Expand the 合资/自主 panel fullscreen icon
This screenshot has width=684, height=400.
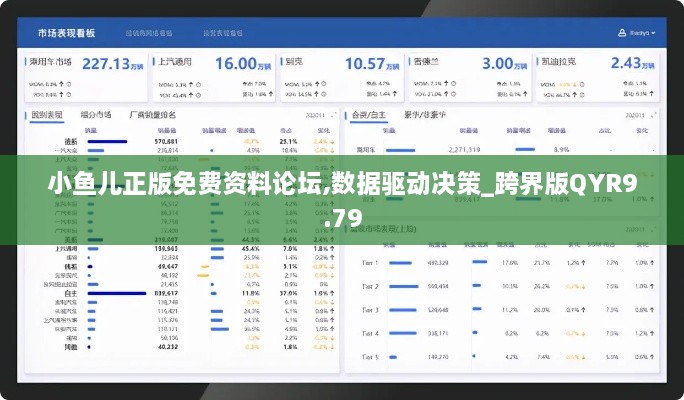click(x=653, y=115)
